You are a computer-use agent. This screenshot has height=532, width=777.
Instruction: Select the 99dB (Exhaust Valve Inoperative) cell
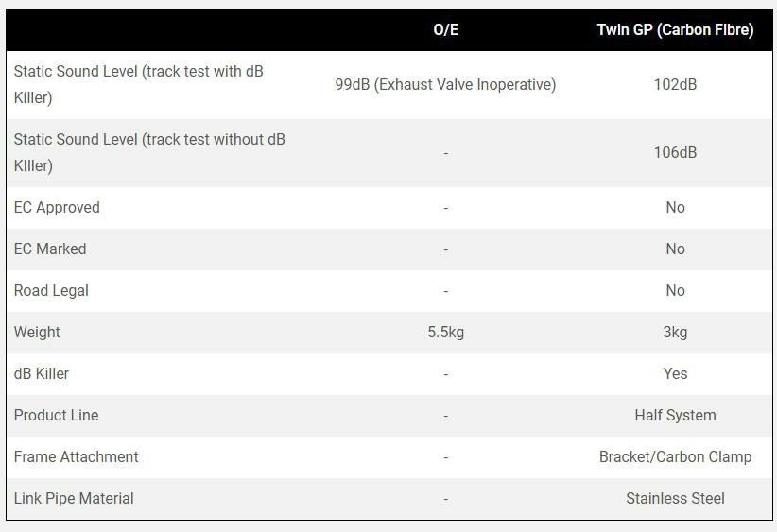[x=445, y=85]
